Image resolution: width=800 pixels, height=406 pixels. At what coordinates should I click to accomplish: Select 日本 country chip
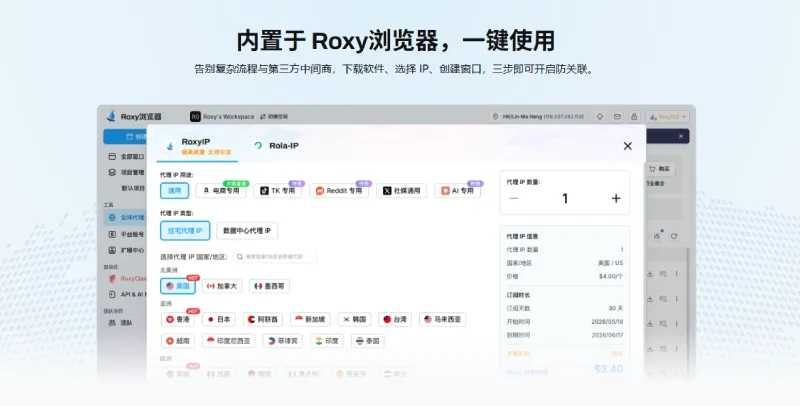pyautogui.click(x=219, y=319)
